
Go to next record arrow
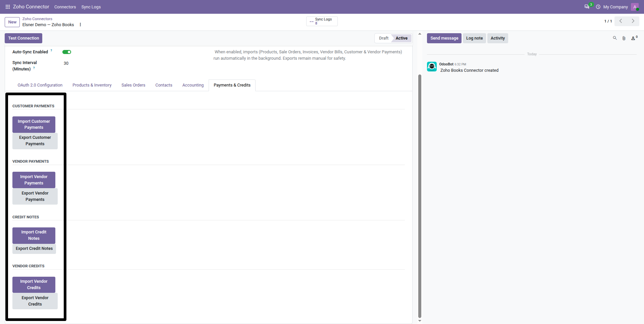click(633, 21)
